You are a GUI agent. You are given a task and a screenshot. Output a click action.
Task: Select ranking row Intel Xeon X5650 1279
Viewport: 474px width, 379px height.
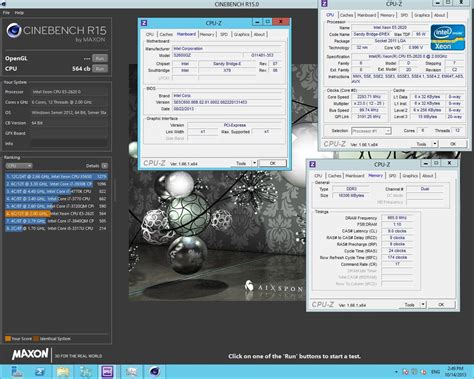coord(56,177)
